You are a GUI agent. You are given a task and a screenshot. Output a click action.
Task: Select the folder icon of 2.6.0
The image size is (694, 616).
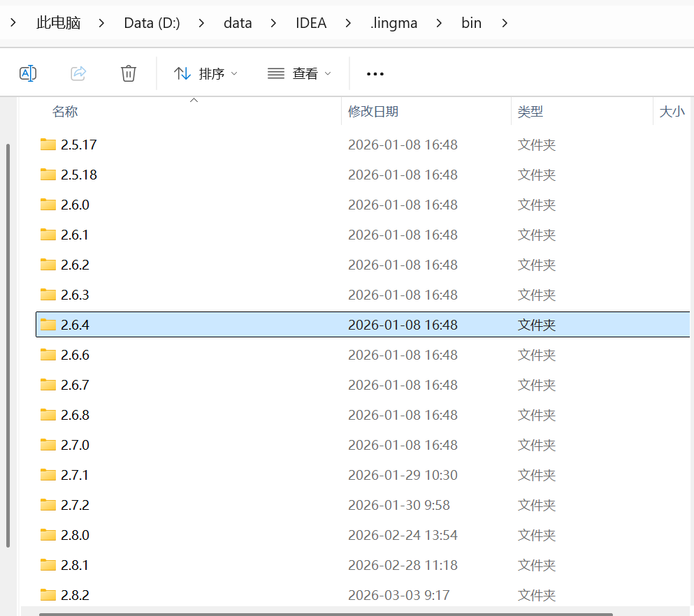(x=48, y=205)
